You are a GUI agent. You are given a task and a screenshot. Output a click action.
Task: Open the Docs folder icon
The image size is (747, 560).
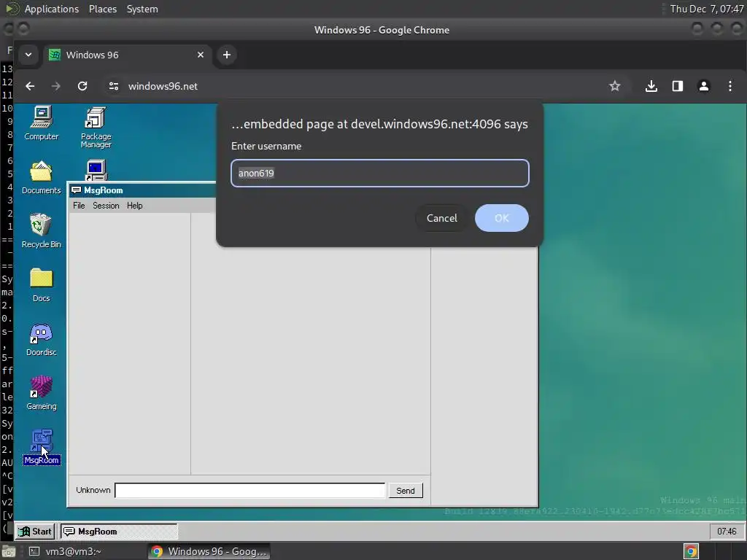pyautogui.click(x=42, y=285)
